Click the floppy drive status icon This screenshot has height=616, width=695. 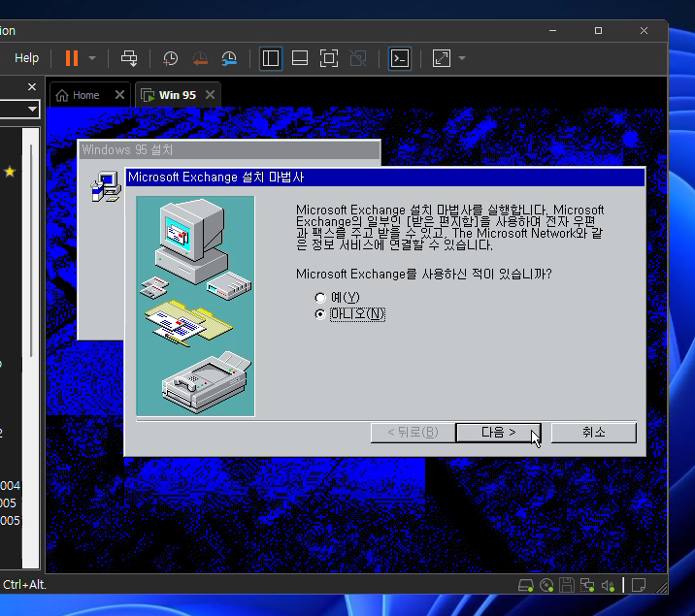(x=567, y=586)
